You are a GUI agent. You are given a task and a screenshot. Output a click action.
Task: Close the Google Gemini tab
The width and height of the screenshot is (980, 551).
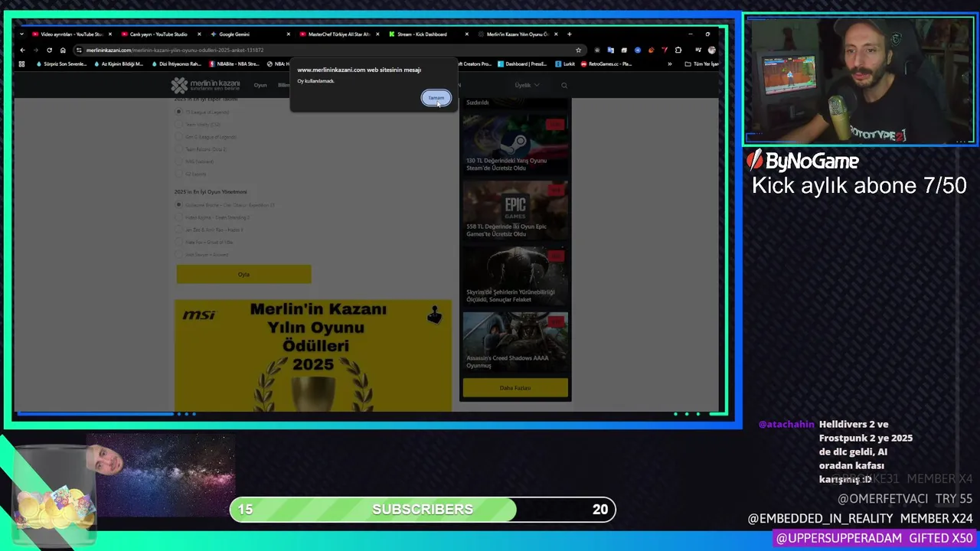289,34
